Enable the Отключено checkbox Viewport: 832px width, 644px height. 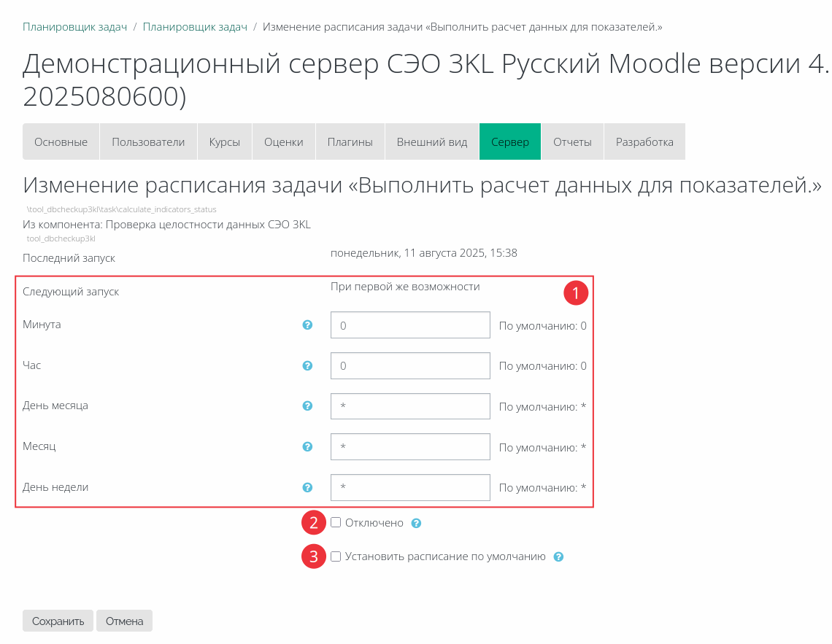pos(336,523)
